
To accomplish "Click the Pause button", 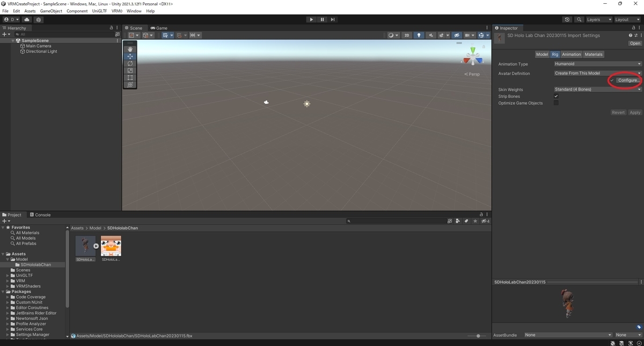I will [x=322, y=19].
